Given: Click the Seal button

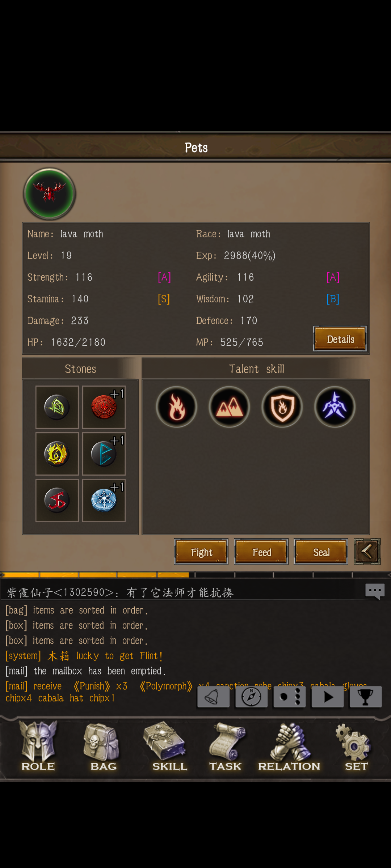Looking at the screenshot, I should click(321, 552).
